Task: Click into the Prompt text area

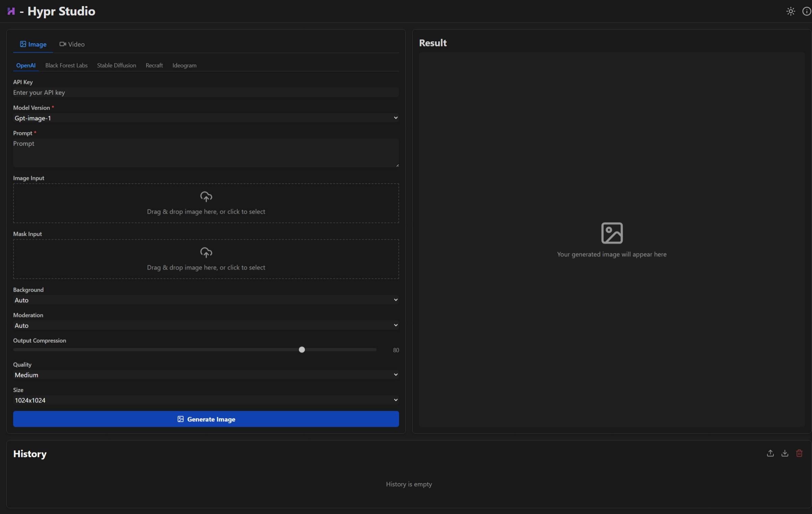Action: 206,153
